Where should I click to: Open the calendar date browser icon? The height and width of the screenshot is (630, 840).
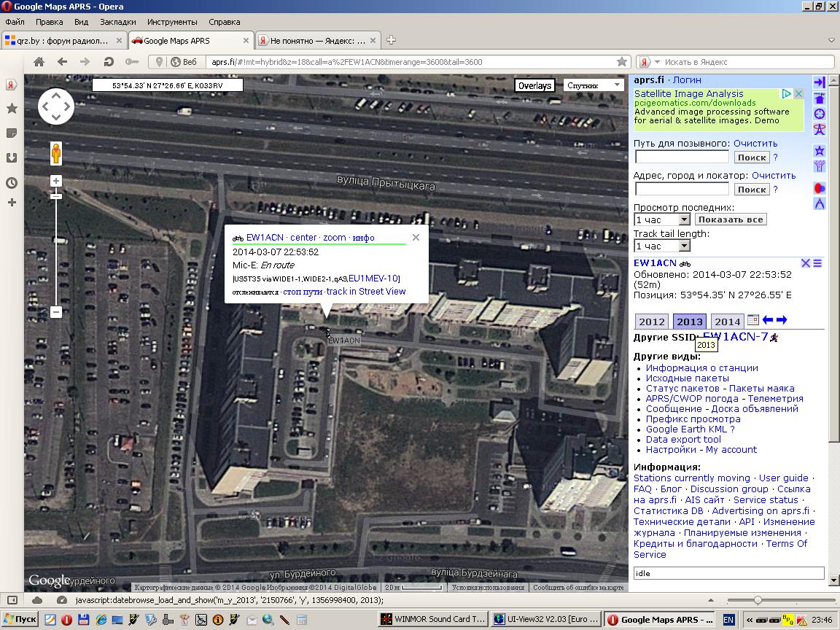[x=753, y=320]
